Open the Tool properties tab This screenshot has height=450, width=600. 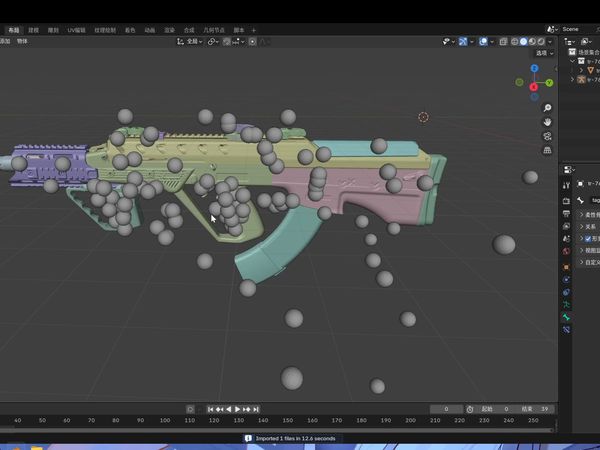(566, 186)
